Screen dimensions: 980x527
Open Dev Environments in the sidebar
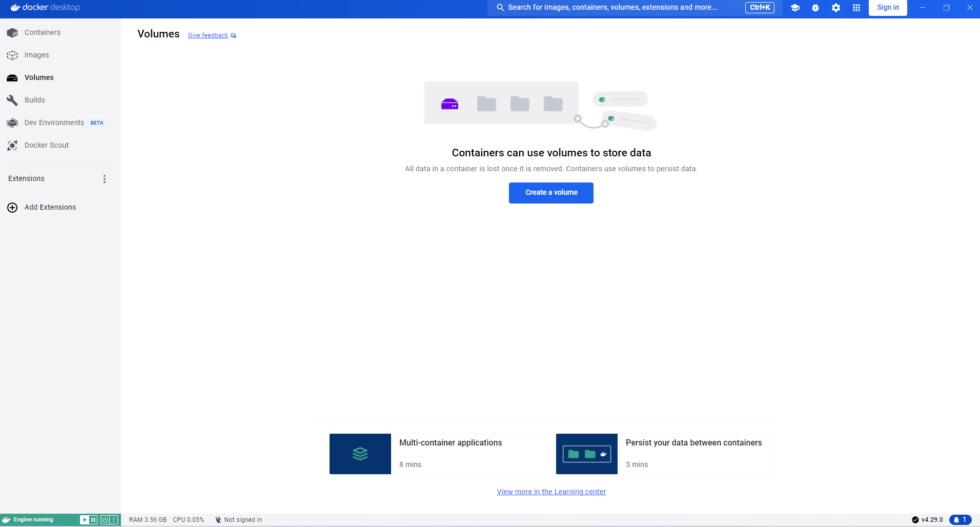(54, 123)
